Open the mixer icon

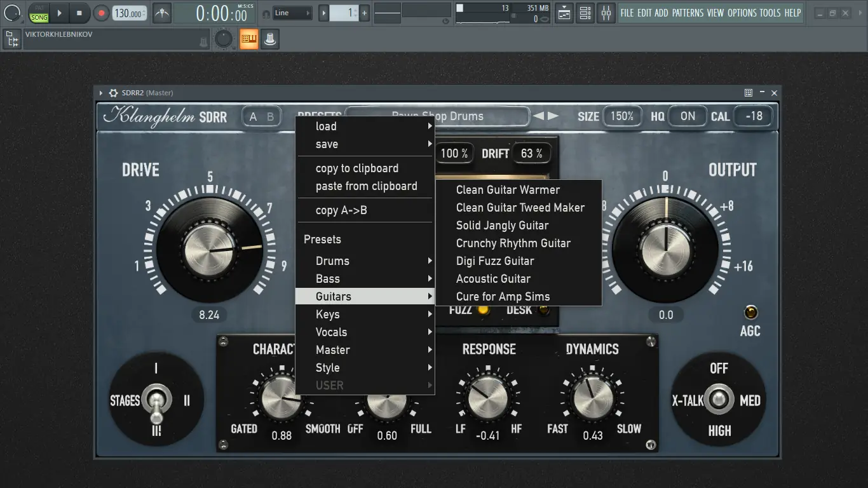click(606, 13)
